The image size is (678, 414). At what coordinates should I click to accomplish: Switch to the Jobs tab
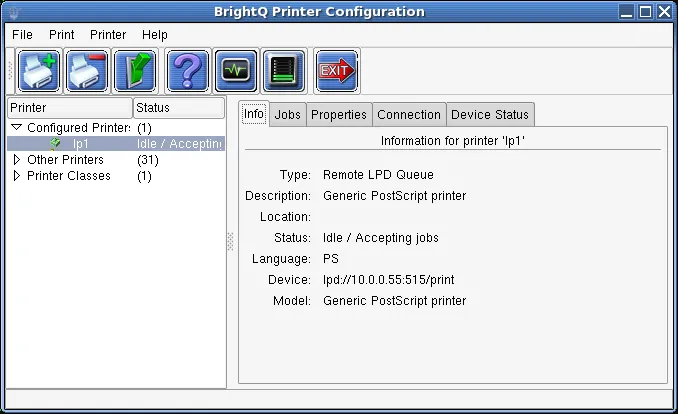tap(288, 115)
